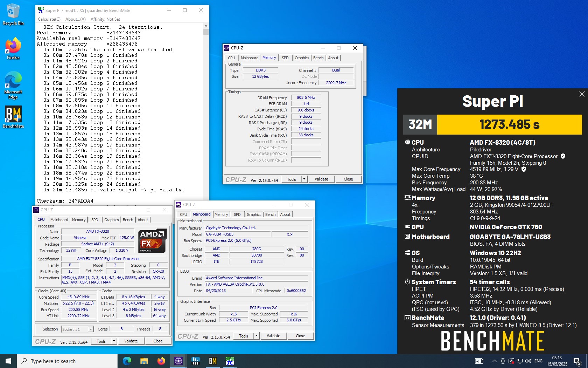Expand Tools dropdown arrow in Memory CPU-Z window
The height and width of the screenshot is (368, 588).
304,179
